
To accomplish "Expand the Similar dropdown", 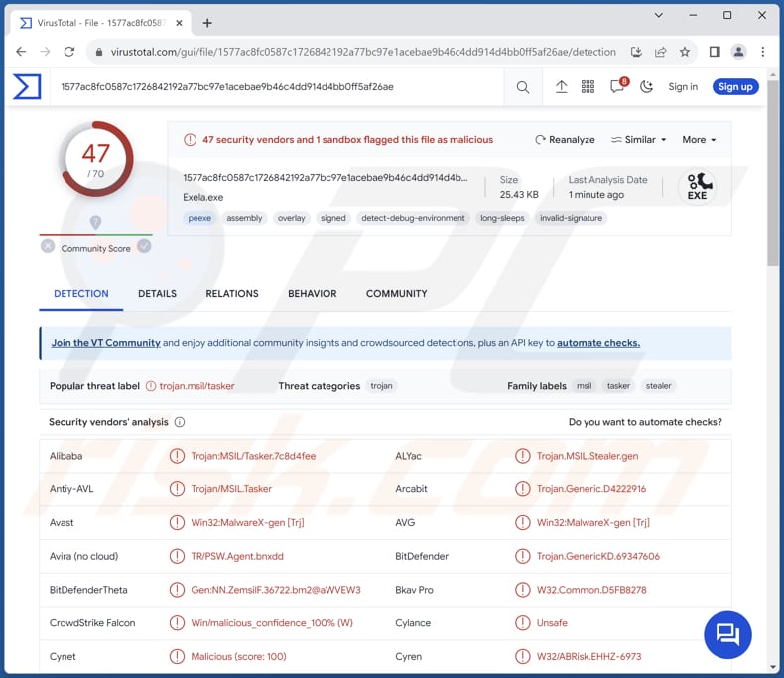I will click(638, 140).
